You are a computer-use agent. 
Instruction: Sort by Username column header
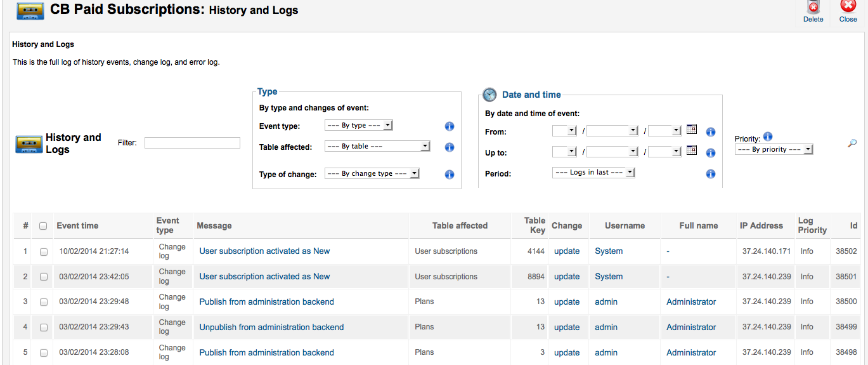click(625, 225)
